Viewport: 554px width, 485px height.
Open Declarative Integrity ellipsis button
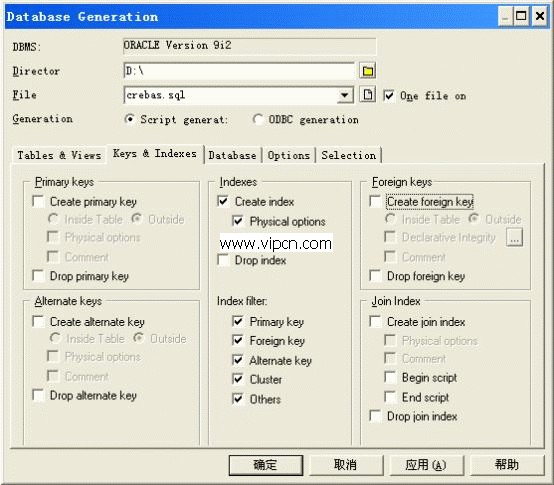(514, 237)
